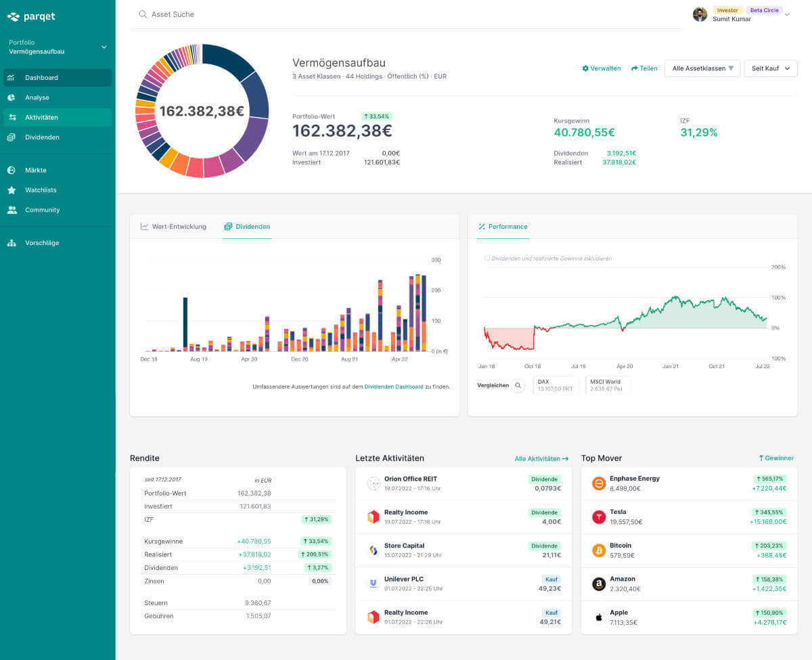Image resolution: width=812 pixels, height=660 pixels.
Task: Click the Apple logo icon
Action: (599, 617)
